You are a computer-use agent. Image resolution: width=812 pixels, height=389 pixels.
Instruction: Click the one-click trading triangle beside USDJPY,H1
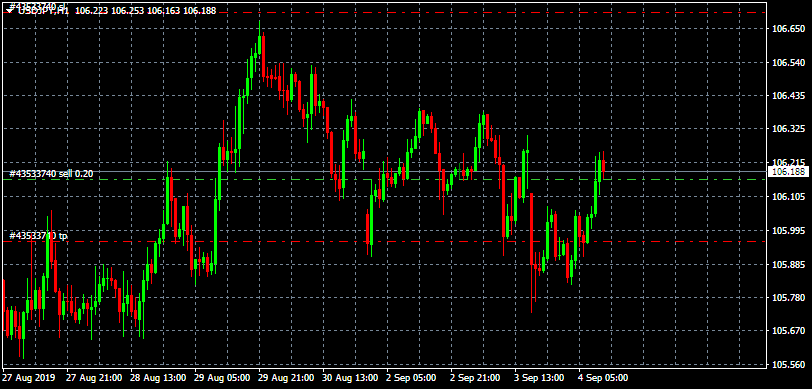(x=9, y=11)
